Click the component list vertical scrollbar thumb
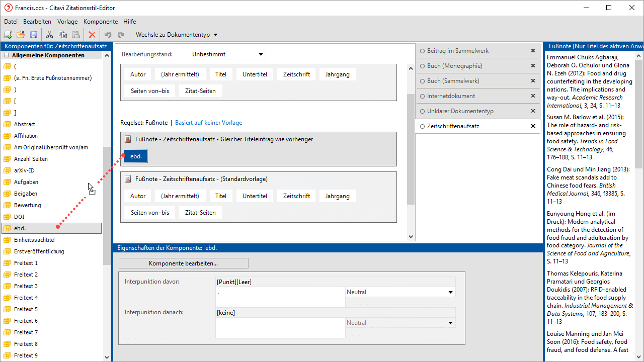The height and width of the screenshot is (362, 644). 107,205
